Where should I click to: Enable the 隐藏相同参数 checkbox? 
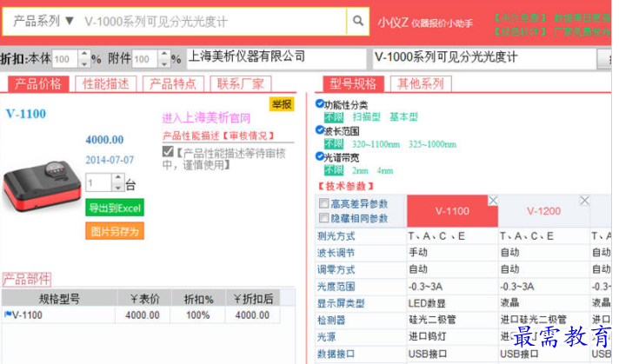click(323, 218)
